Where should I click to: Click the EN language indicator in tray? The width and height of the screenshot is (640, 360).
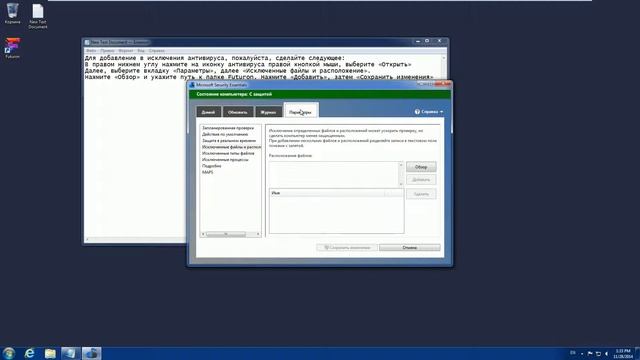[573, 353]
